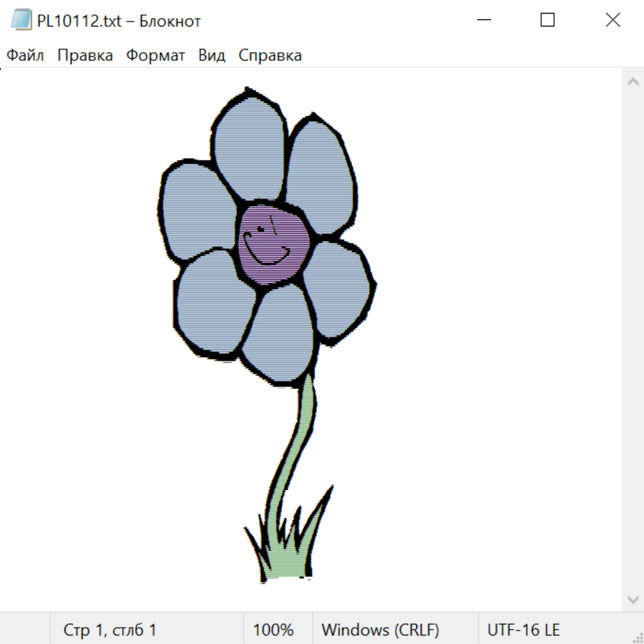Image resolution: width=644 pixels, height=644 pixels.
Task: Open the Вид menu
Action: pyautogui.click(x=211, y=56)
